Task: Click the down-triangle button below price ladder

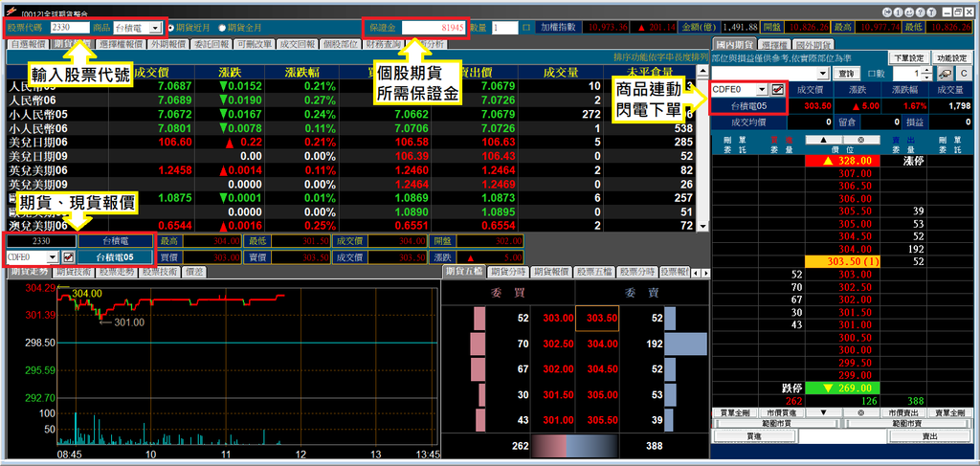Action: (x=823, y=413)
